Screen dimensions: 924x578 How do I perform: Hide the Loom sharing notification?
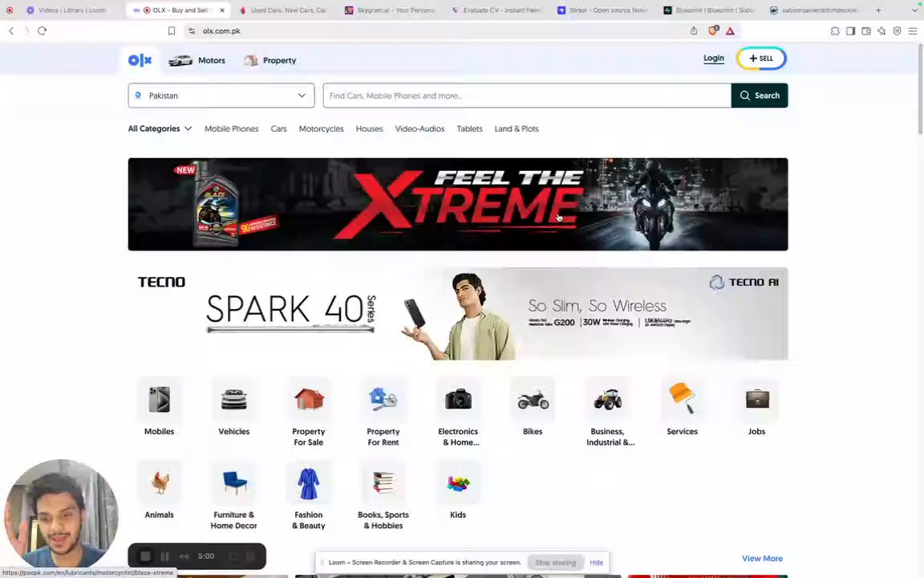(x=597, y=562)
